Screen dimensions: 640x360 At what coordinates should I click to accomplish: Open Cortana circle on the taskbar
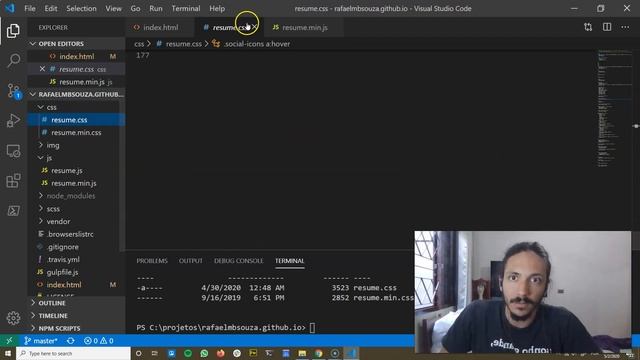[x=139, y=353]
